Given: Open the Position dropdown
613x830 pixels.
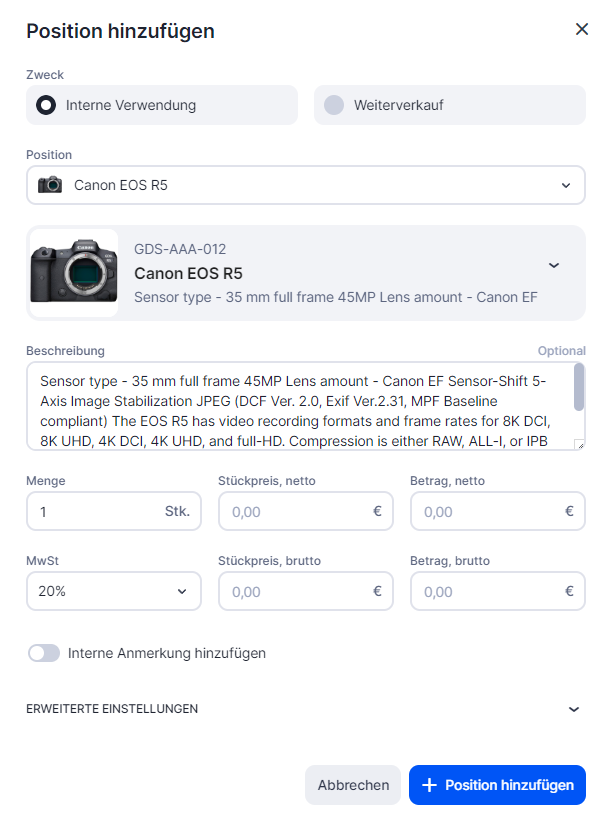Looking at the screenshot, I should tap(565, 185).
